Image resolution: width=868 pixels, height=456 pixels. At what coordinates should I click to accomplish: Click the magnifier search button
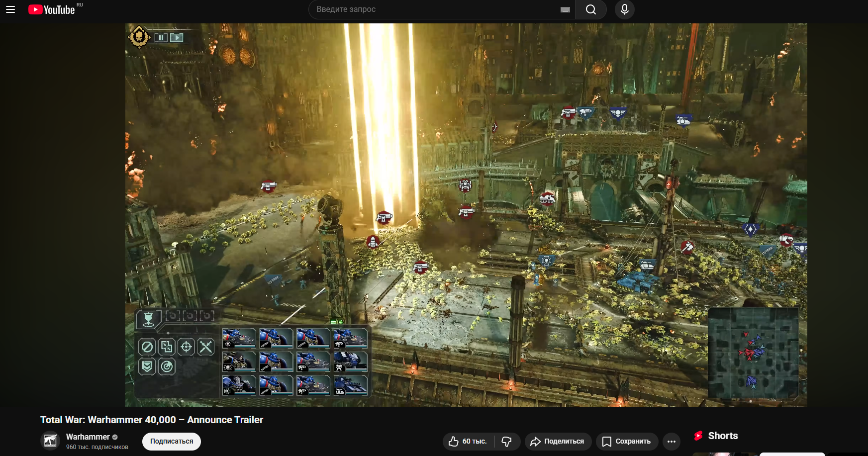pos(591,9)
